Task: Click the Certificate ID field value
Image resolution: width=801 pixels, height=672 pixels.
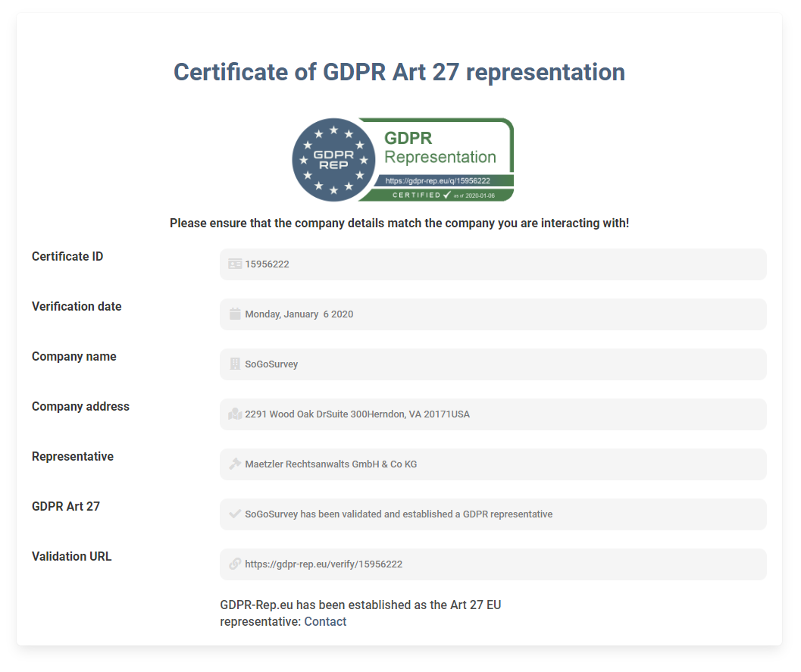Action: coord(493,264)
